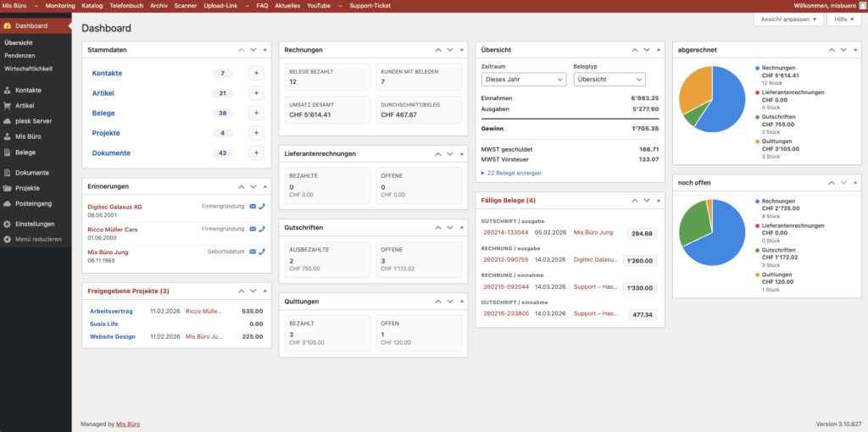Click the plus button next to Kontakte
Viewport: 868px width, 432px height.
click(256, 74)
